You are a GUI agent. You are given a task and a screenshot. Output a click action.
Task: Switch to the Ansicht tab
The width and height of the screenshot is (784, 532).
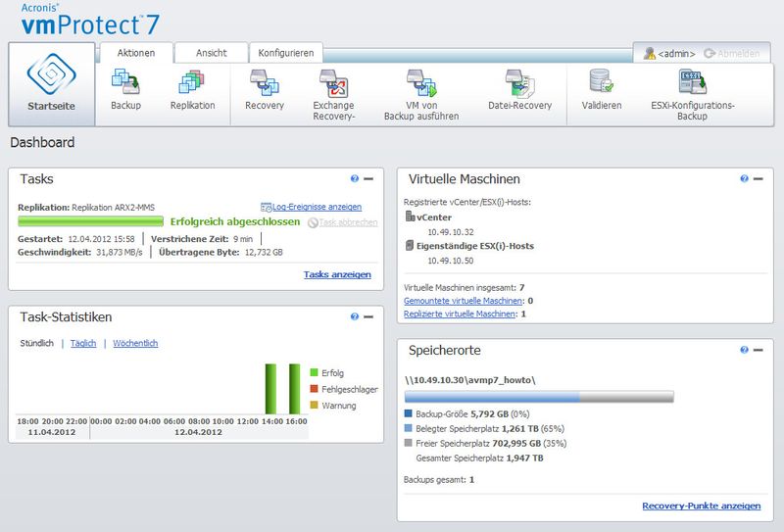point(211,53)
